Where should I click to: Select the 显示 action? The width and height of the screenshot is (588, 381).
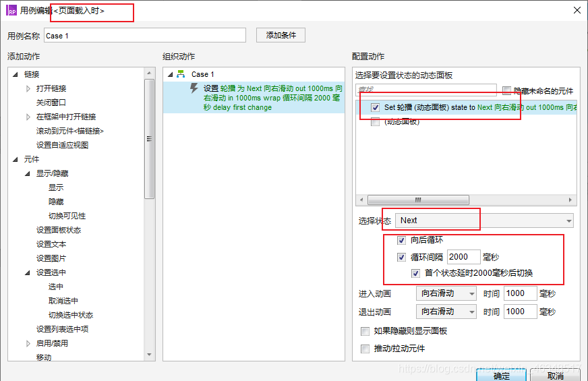coord(56,187)
